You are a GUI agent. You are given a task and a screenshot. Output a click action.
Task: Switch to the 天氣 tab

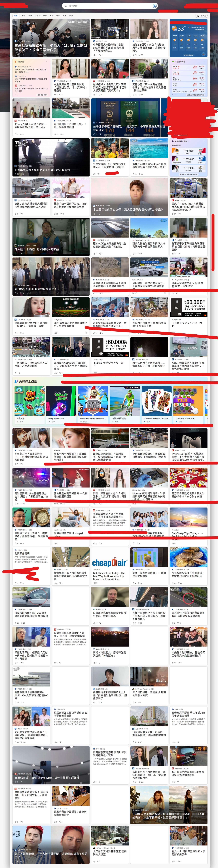coord(51,15)
